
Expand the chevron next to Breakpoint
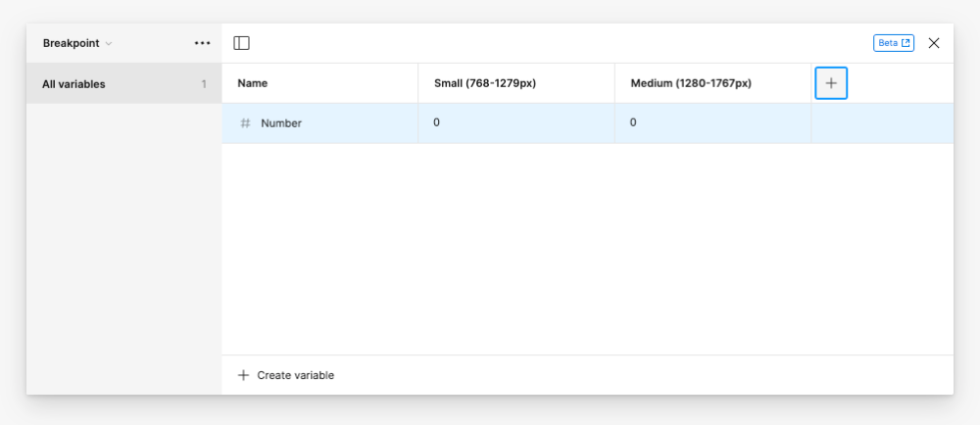point(109,44)
